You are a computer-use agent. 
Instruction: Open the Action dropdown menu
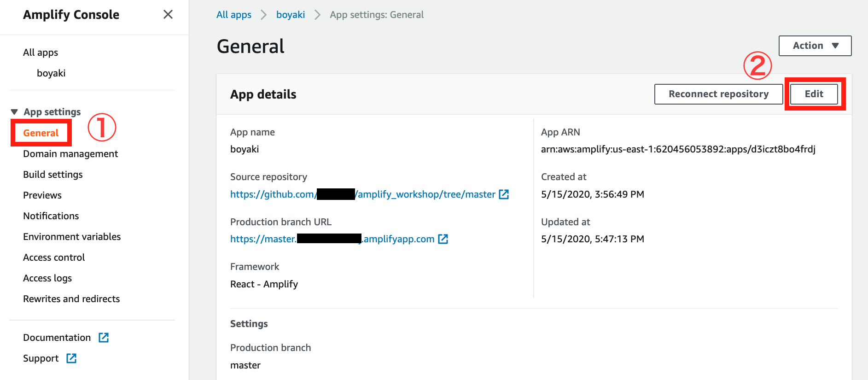pos(815,46)
